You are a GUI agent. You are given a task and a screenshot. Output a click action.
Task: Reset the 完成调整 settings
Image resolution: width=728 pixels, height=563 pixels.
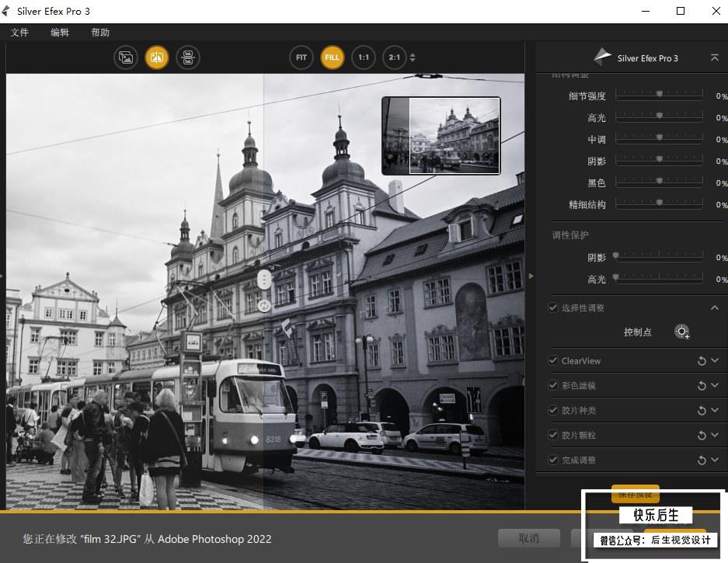point(702,460)
